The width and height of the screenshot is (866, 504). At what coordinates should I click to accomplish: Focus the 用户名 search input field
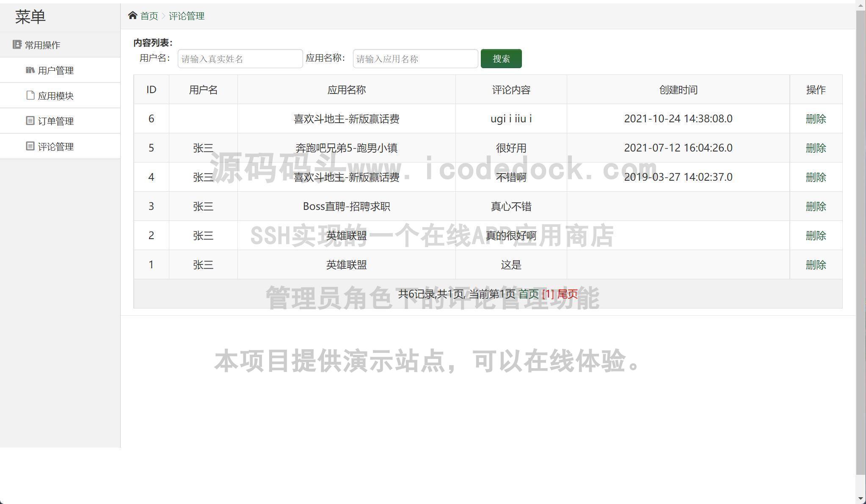[x=240, y=59]
